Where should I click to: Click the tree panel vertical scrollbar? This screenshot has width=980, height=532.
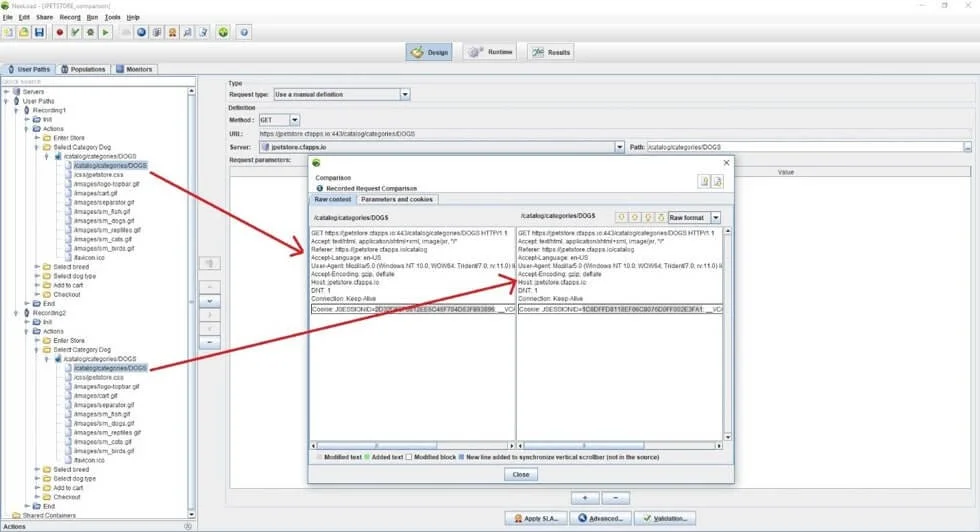tap(191, 303)
